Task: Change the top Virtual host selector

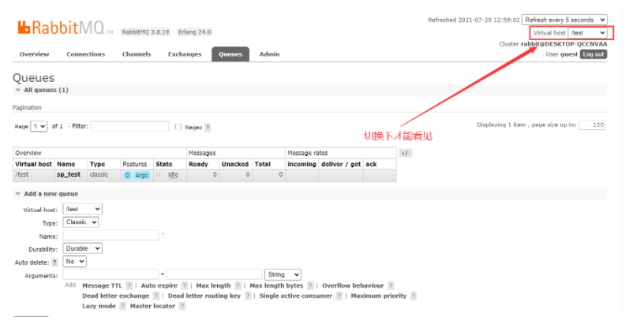Action: pos(587,33)
